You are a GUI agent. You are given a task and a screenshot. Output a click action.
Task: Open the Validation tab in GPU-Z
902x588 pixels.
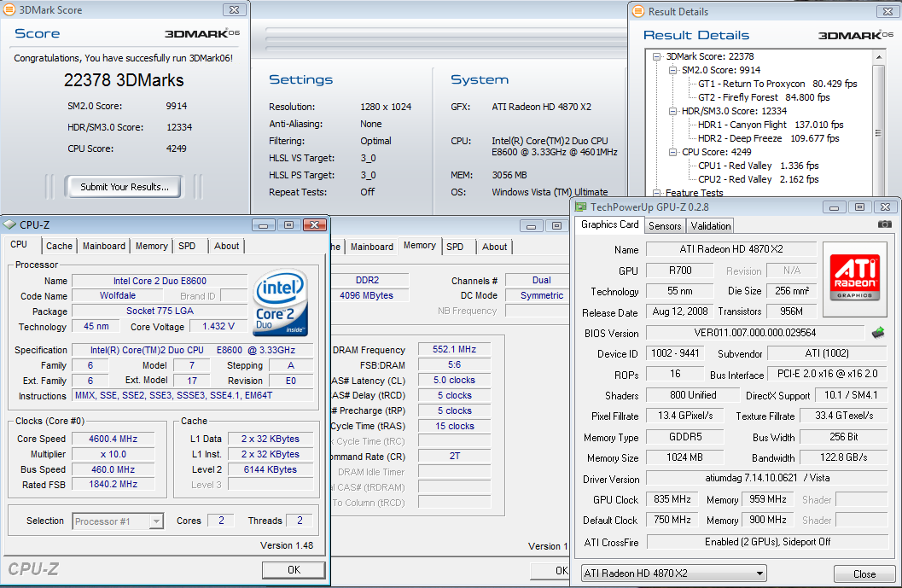coord(711,225)
